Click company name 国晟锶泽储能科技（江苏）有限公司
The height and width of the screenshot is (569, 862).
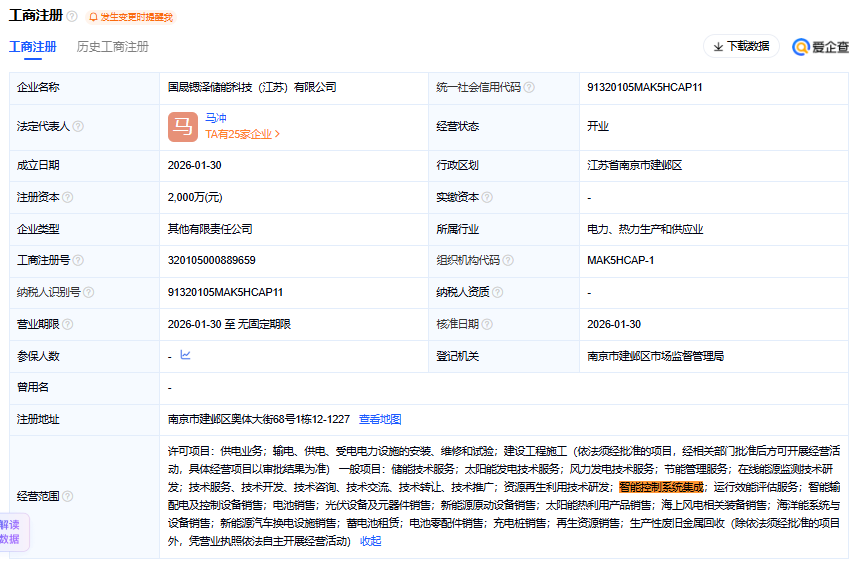(x=252, y=87)
